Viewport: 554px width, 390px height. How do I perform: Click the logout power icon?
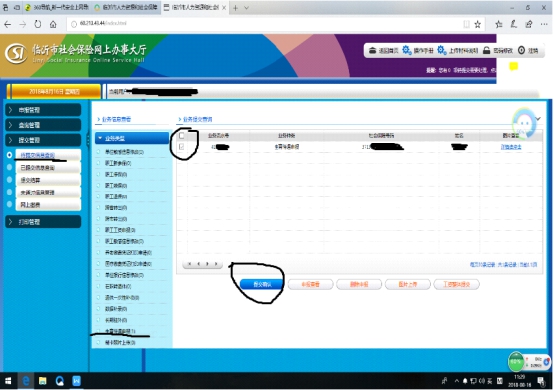point(521,51)
